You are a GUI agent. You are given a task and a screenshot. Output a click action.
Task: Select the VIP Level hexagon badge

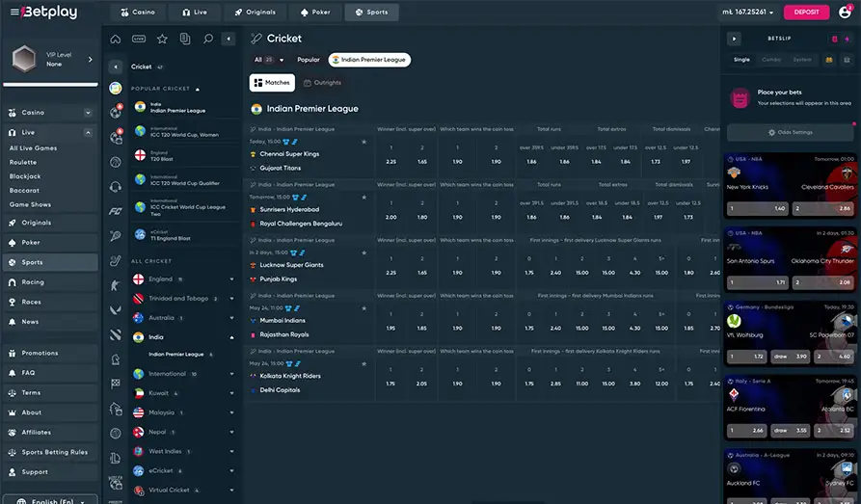[24, 60]
